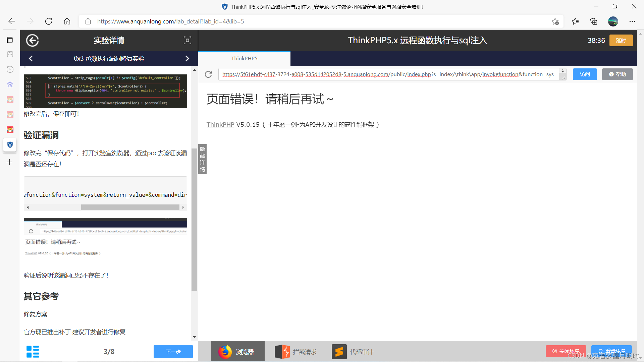Click the instructions panel scroll-up arrow
This screenshot has height=362, width=644.
(194, 70)
